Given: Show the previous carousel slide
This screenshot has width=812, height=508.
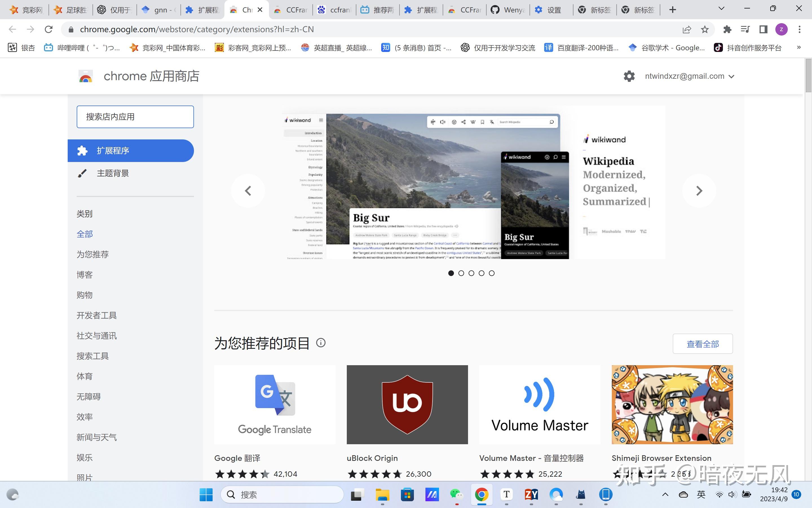Looking at the screenshot, I should click(x=248, y=191).
